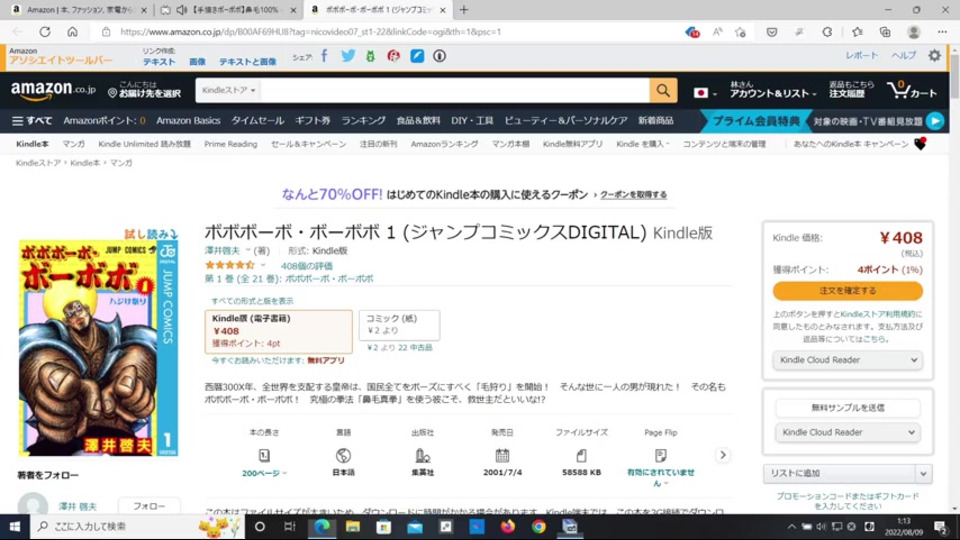This screenshot has height=540, width=960.
Task: Click author 澤井啓夫 link under title
Action: click(x=222, y=251)
